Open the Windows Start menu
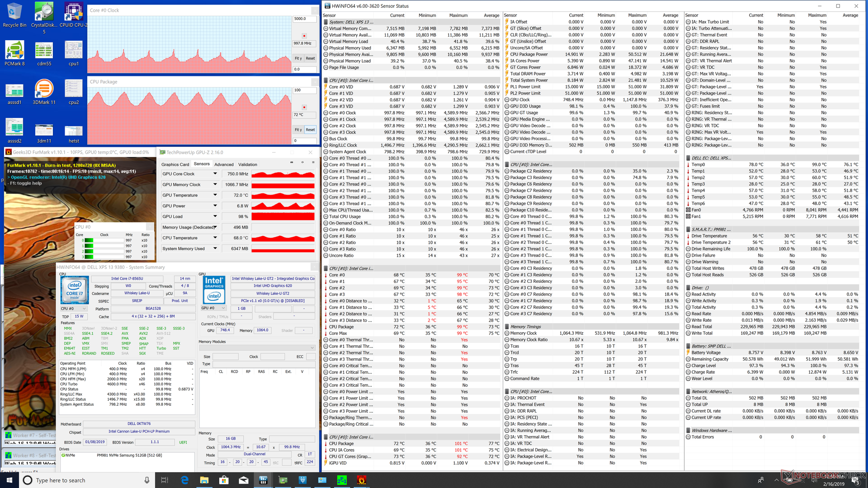The width and height of the screenshot is (868, 488). tap(9, 480)
